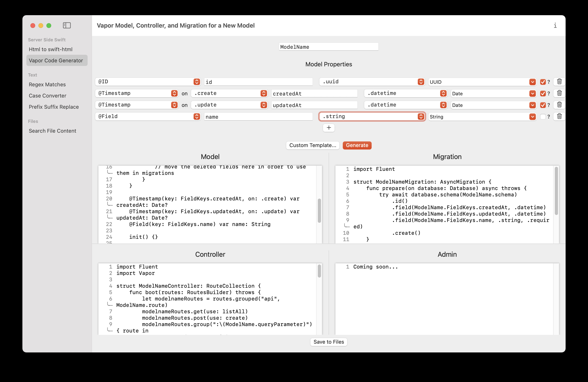Click the Generate button
Screen dimensions: 588x382
[357, 145]
